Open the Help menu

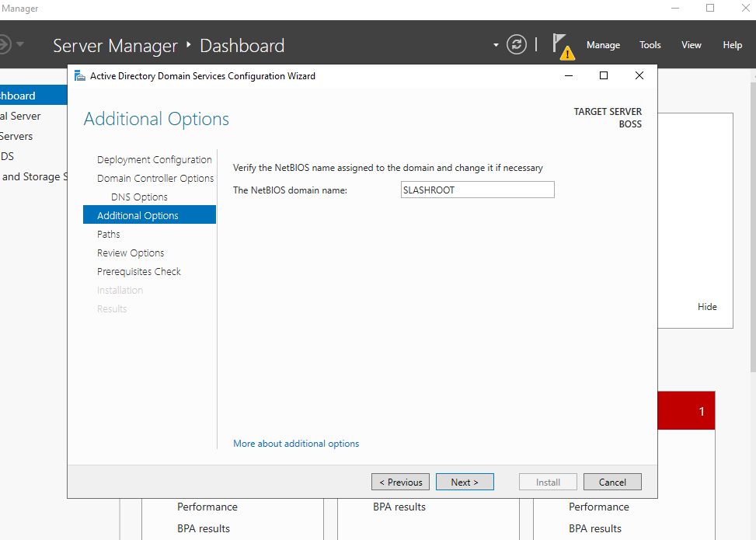pyautogui.click(x=732, y=45)
